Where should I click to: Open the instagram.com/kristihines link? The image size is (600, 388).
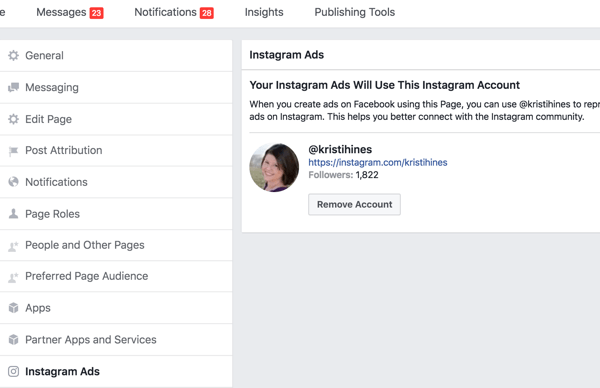378,163
